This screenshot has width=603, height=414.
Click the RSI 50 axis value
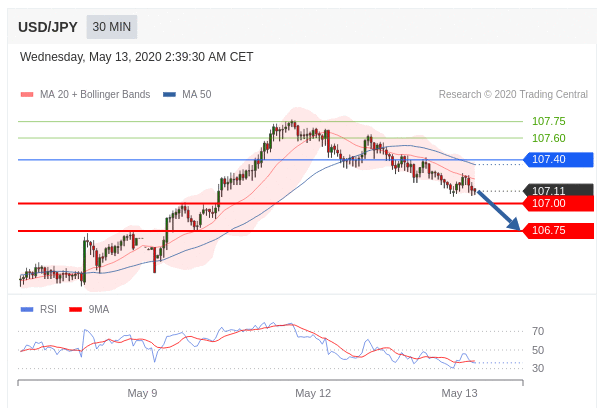tap(538, 350)
